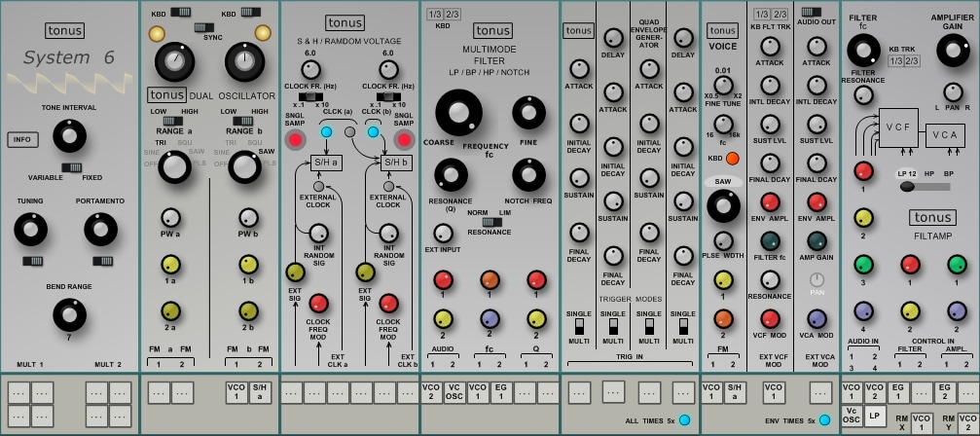This screenshot has width=980, height=436.
Task: Toggle the AUDIO OUT switch
Action: pos(812,12)
